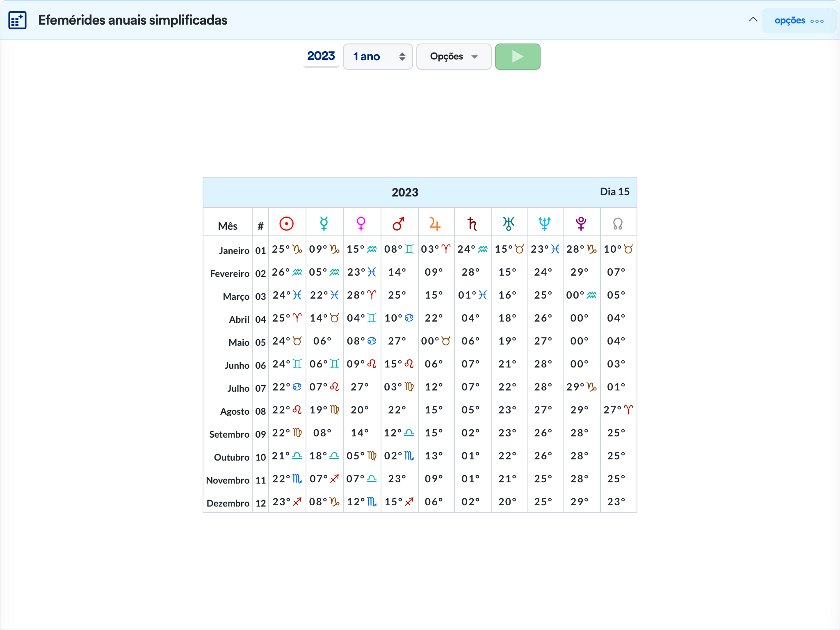Open the Opções dropdown button

[x=454, y=57]
